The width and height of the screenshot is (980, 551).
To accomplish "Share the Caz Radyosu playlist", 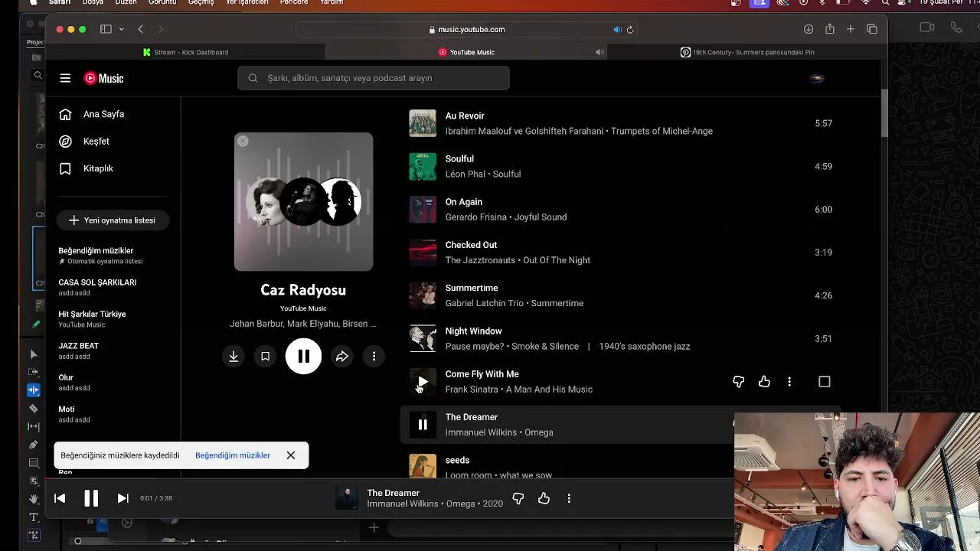I will (342, 357).
